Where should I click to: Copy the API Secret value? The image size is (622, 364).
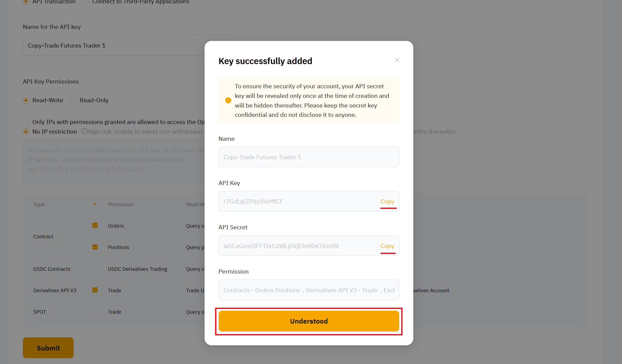[x=387, y=246]
